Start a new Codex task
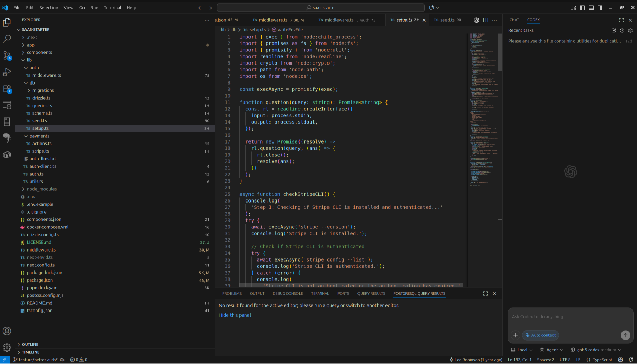 (x=614, y=30)
